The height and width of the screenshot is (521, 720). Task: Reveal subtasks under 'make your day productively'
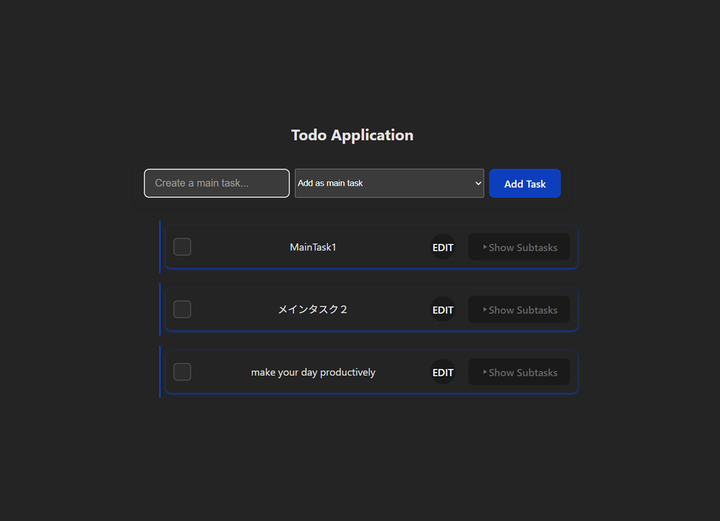point(519,372)
